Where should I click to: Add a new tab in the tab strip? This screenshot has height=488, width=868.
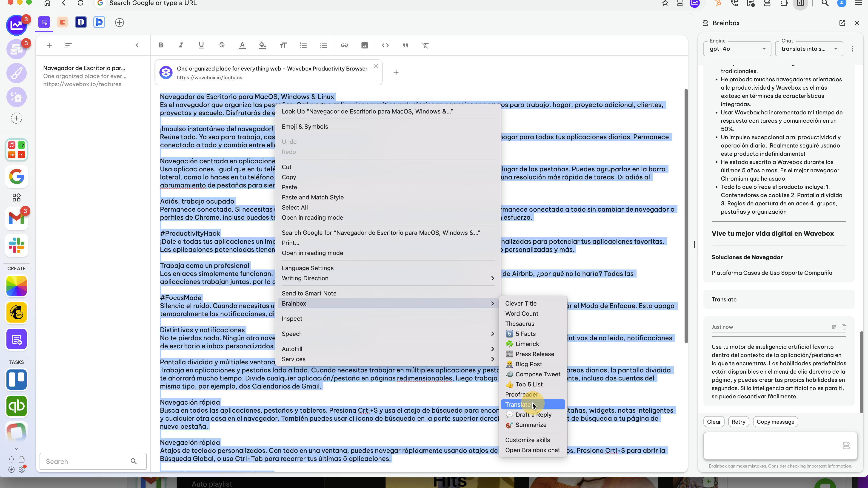coord(119,23)
